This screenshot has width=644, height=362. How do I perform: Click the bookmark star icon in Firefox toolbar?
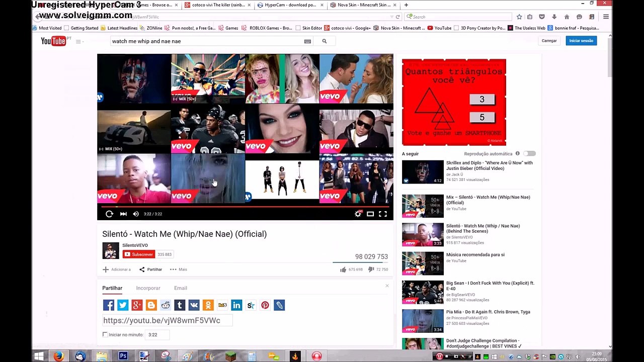tap(519, 17)
